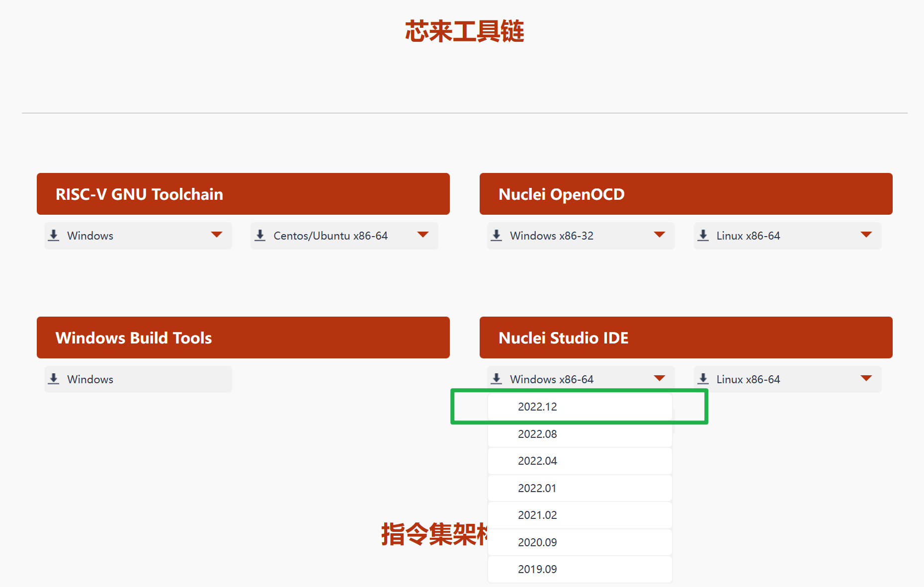Click download icon beside RISC-V Toolchain Windows
Viewport: 924px width, 587px height.
coord(54,236)
